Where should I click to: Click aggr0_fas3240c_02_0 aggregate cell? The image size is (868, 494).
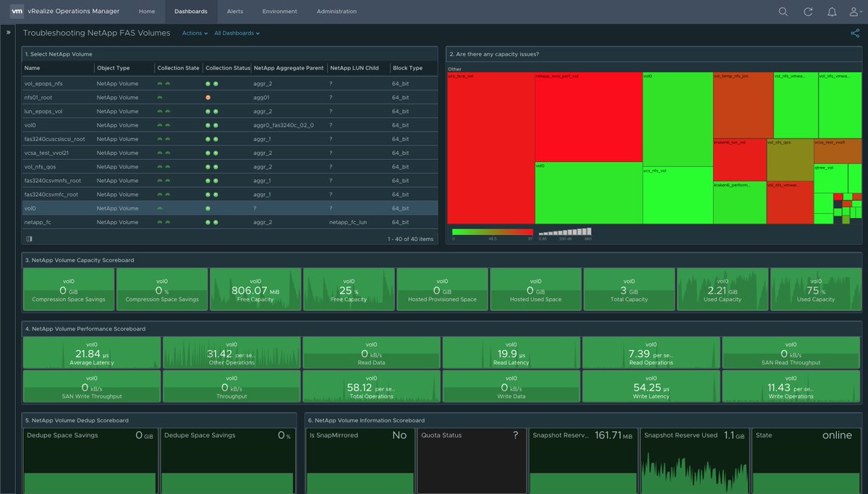pos(284,125)
